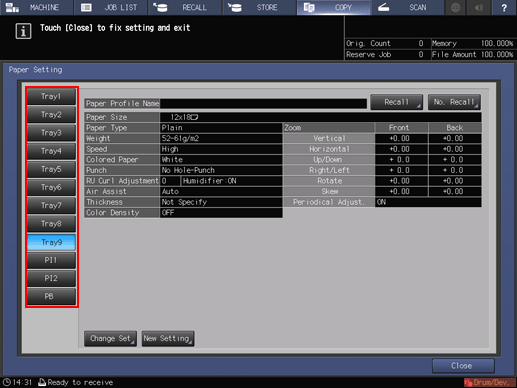Click the speaker volume icon
The image size is (517, 388).
[479, 7]
